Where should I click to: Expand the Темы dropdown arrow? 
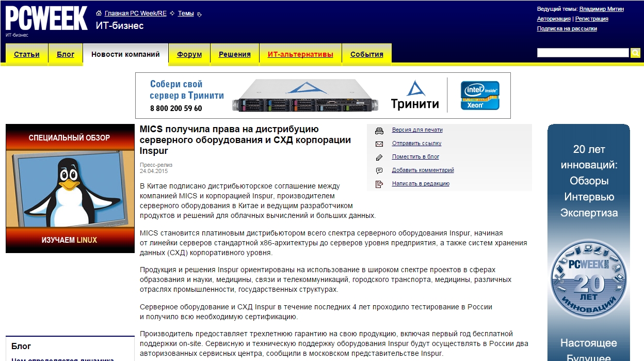point(200,14)
